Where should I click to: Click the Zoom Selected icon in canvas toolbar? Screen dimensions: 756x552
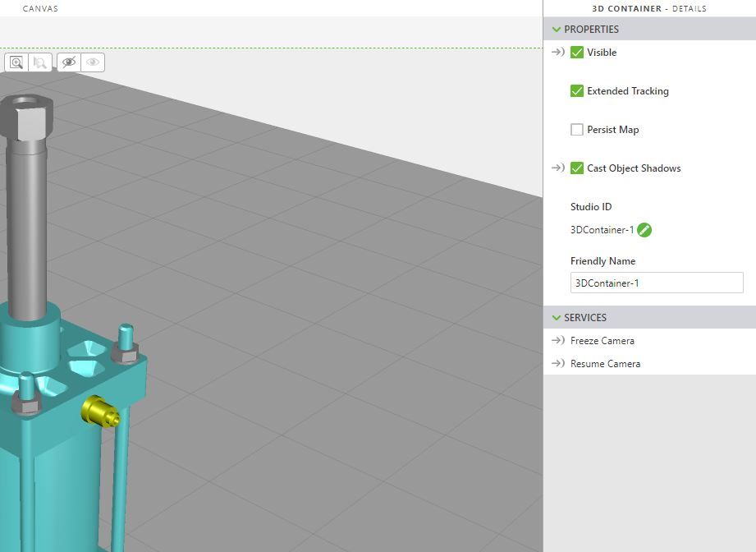pyautogui.click(x=39, y=62)
